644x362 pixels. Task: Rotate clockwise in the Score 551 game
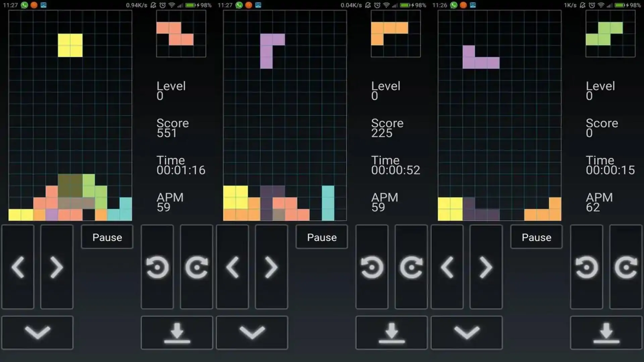pyautogui.click(x=197, y=267)
